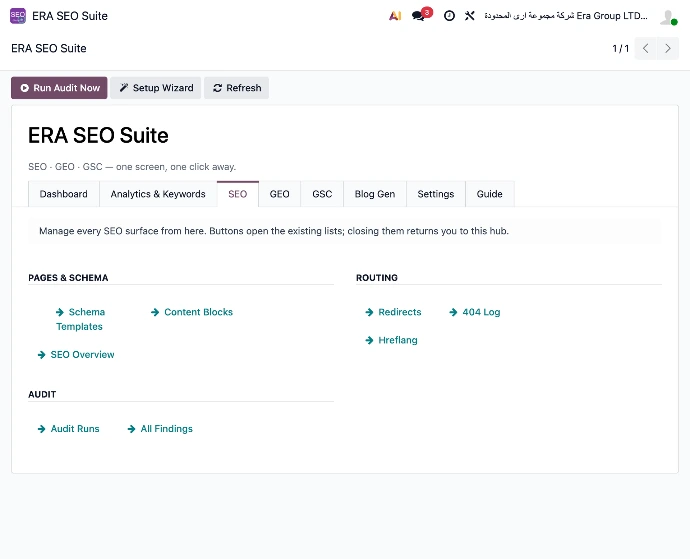690x559 pixels.
Task: Open Content Blocks link
Action: pos(192,312)
